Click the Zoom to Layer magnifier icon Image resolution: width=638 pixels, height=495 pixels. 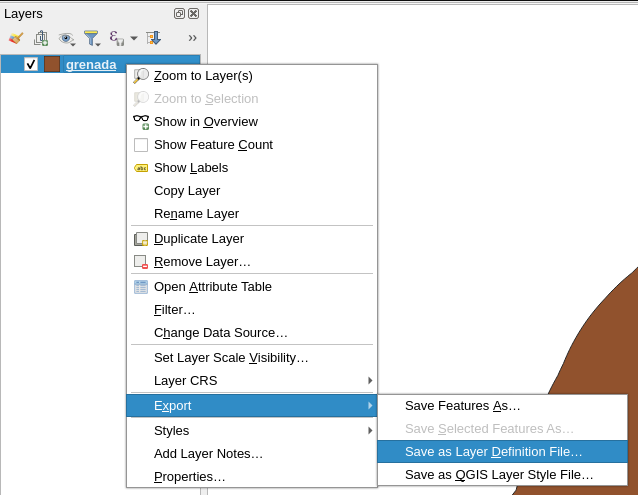141,76
